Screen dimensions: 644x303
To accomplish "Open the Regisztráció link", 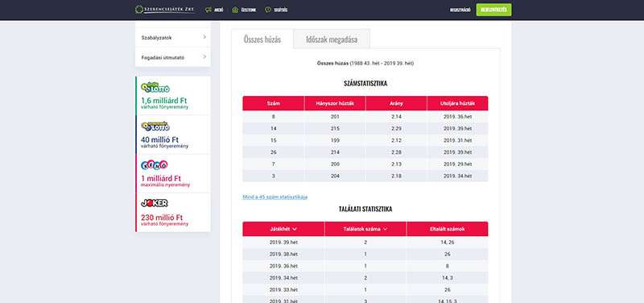I will point(460,10).
